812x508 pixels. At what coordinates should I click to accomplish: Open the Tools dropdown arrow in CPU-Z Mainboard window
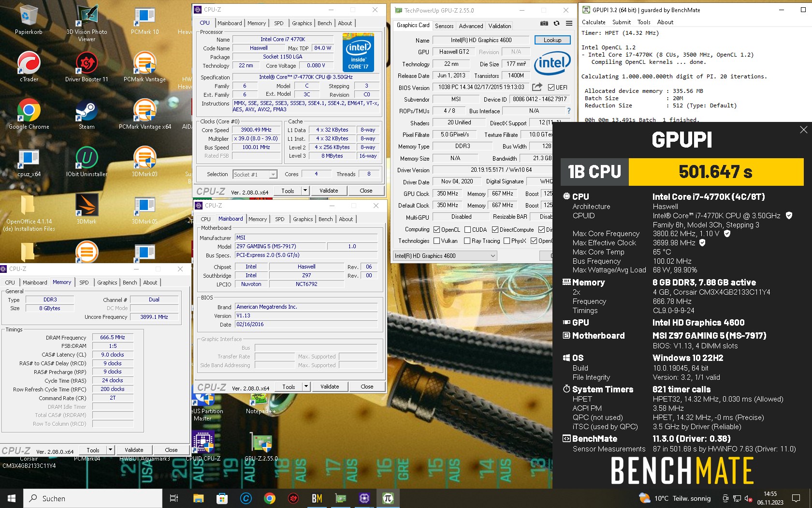(306, 387)
